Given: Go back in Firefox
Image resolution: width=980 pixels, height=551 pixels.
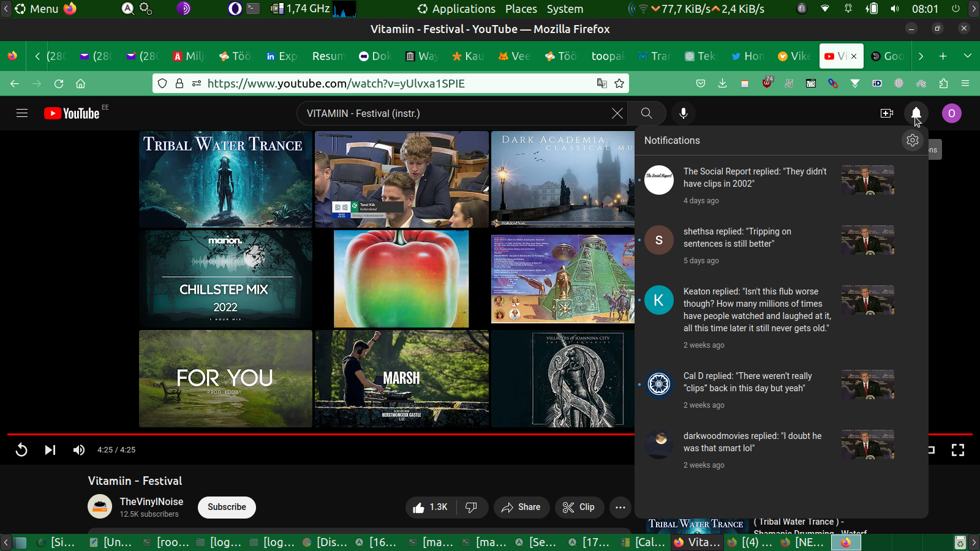Looking at the screenshot, I should (15, 83).
